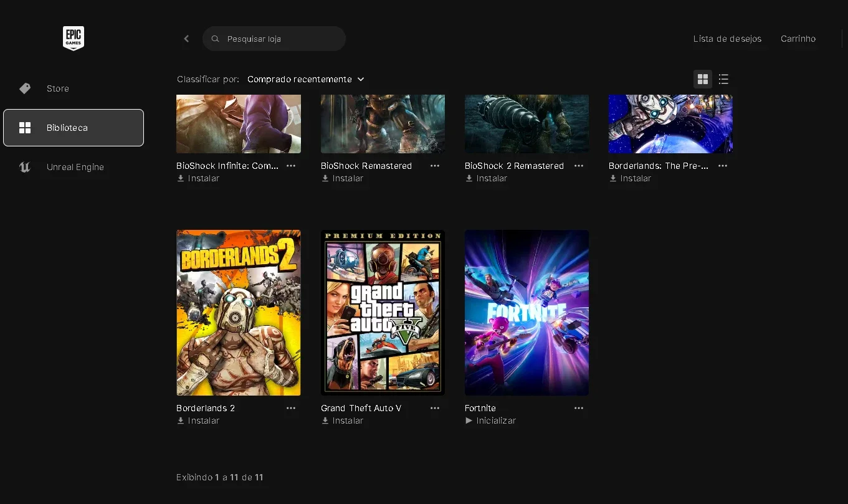Click the BioShock Remastered title text
The height and width of the screenshot is (504, 848).
(366, 166)
